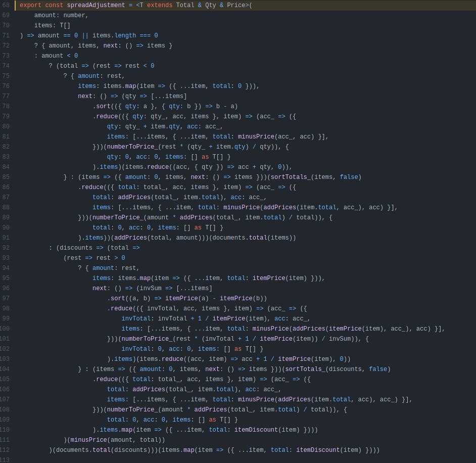
Task: Click 'amount < 0' on line 73
Action: click(x=60, y=56)
